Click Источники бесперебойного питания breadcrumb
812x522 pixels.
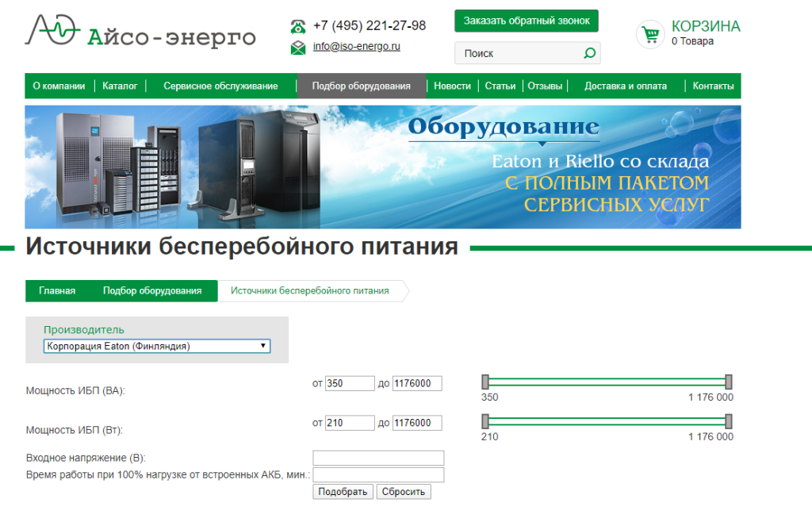click(x=310, y=290)
